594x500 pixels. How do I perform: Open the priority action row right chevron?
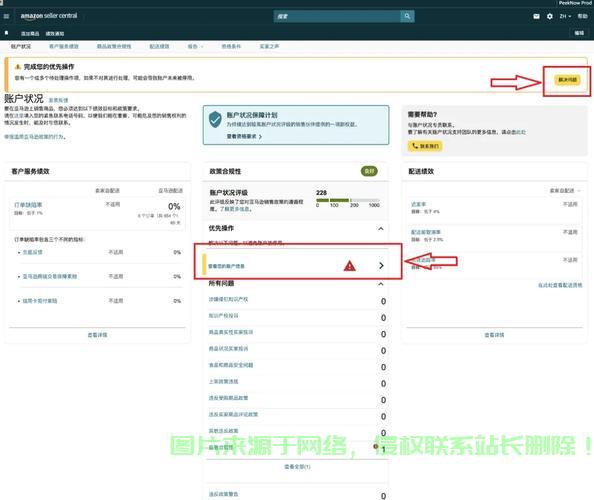pyautogui.click(x=381, y=266)
